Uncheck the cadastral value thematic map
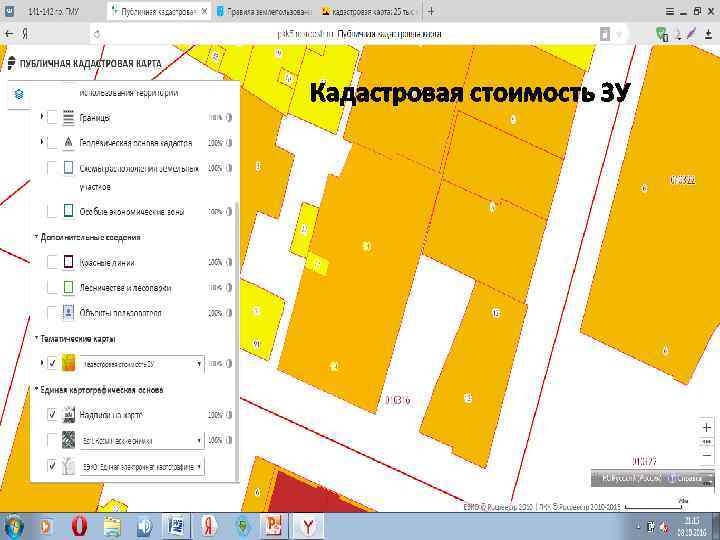Viewport: 720px width, 540px height. 52,363
